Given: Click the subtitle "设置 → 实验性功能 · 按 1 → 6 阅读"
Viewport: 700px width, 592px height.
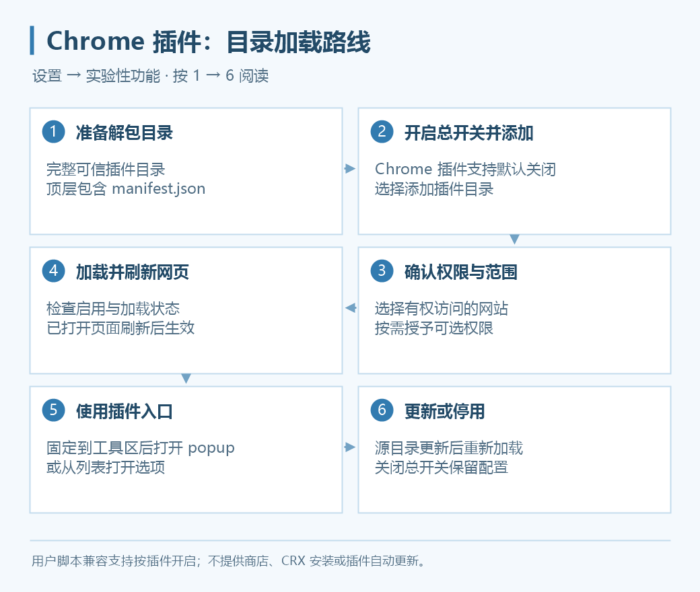Looking at the screenshot, I should pos(151,76).
